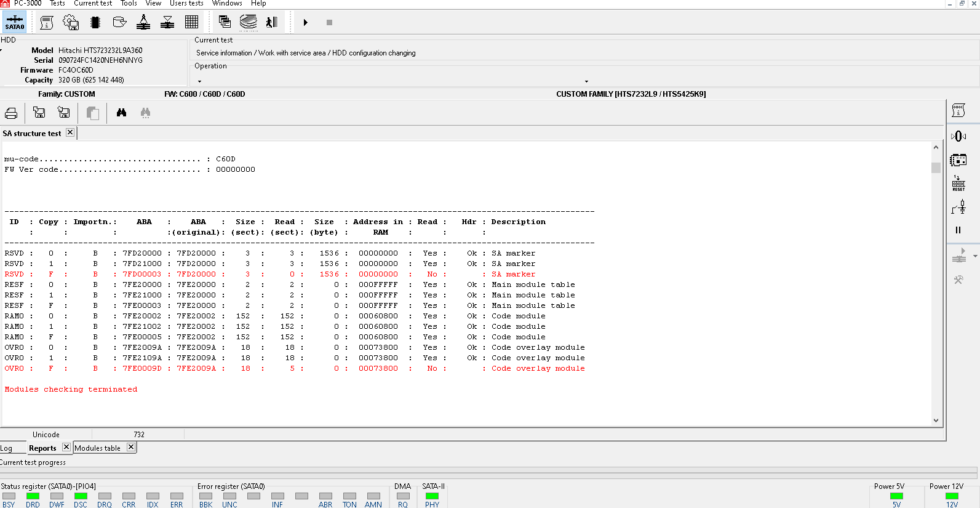The image size is (980, 508).
Task: Switch to the Log tab
Action: point(6,448)
